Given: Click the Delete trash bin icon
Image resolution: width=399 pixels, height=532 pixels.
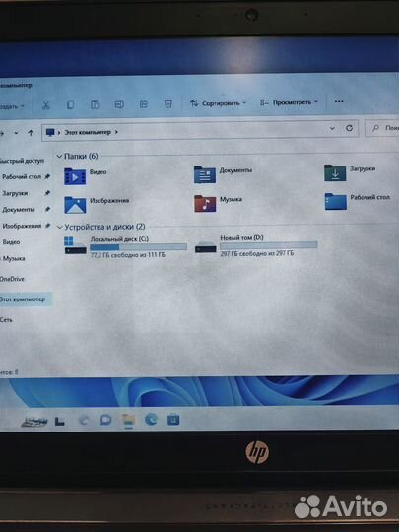Looking at the screenshot, I should coord(167,103).
